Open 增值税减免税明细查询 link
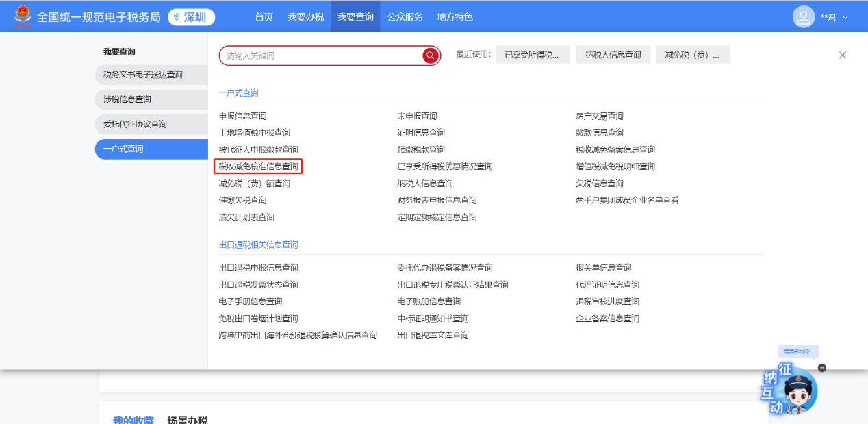 pos(615,166)
